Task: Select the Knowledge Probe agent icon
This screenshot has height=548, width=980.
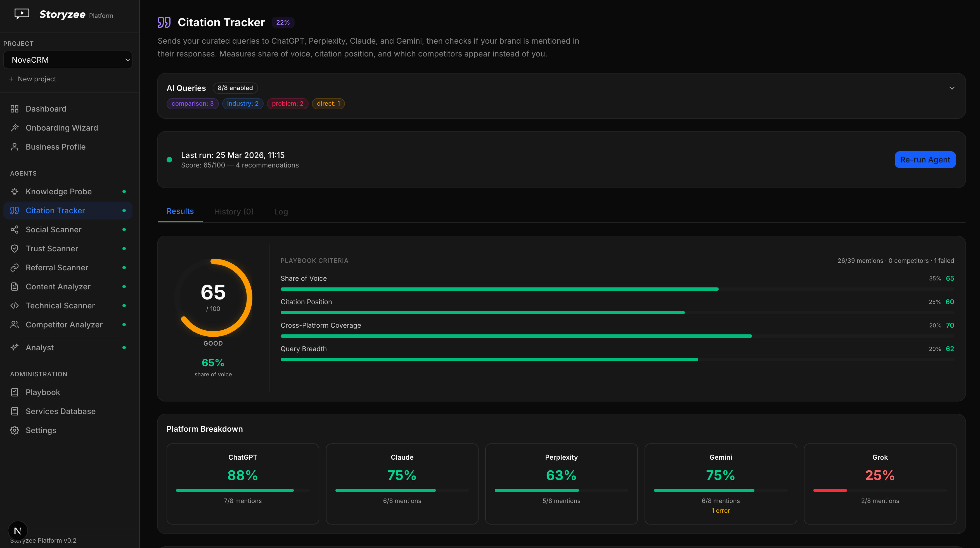Action: click(15, 192)
